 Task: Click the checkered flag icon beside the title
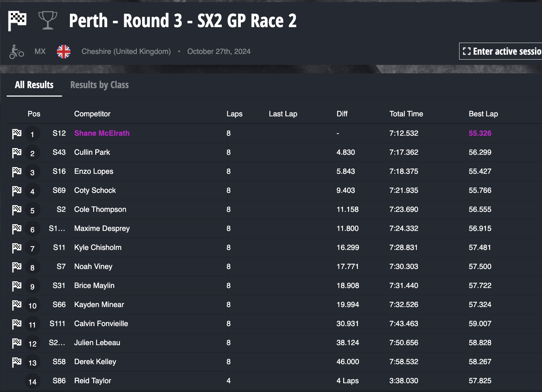[17, 21]
